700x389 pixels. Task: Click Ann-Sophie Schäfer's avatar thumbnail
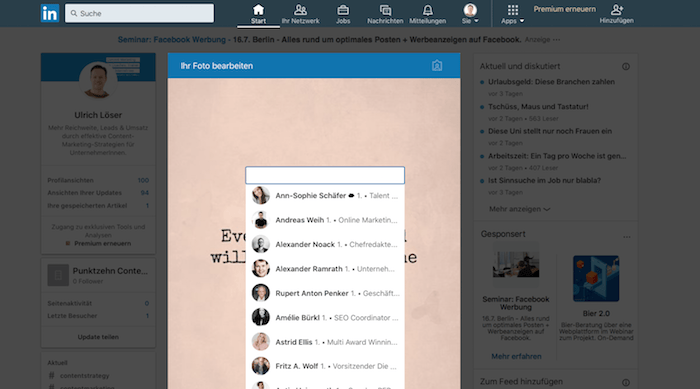point(261,196)
